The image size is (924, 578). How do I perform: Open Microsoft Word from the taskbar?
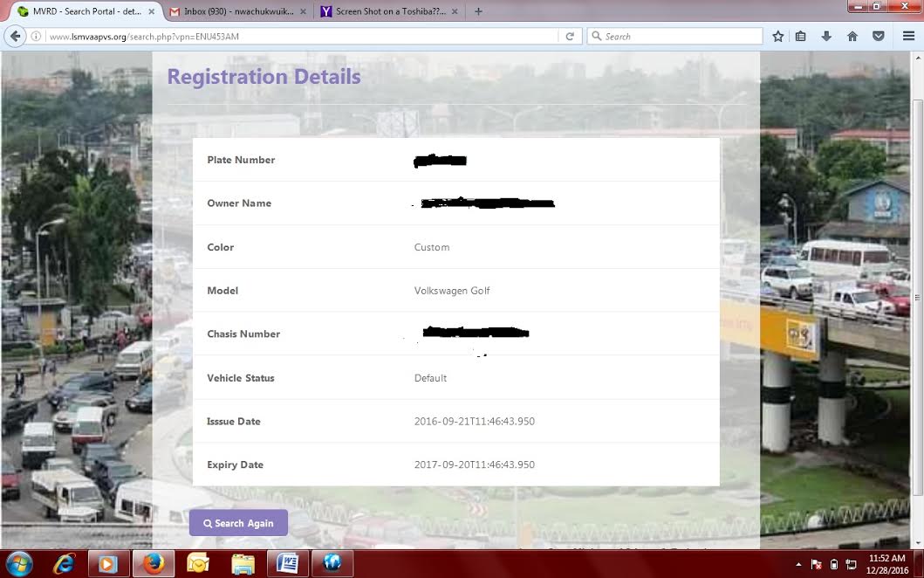coord(287,563)
